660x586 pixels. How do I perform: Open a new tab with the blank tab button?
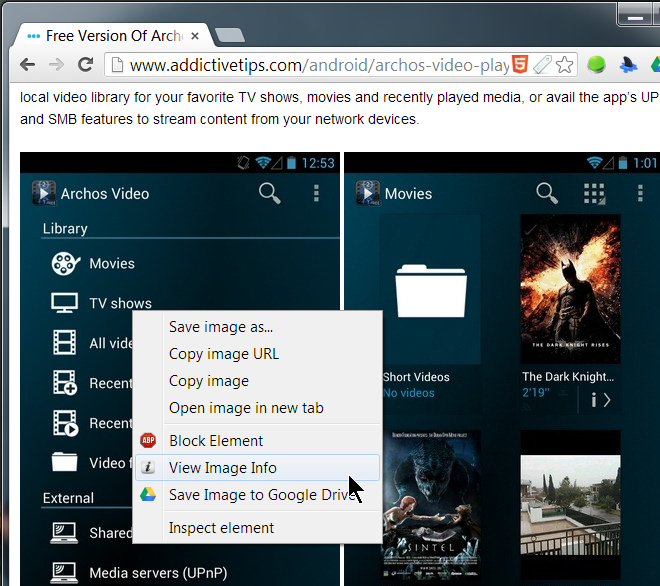229,35
